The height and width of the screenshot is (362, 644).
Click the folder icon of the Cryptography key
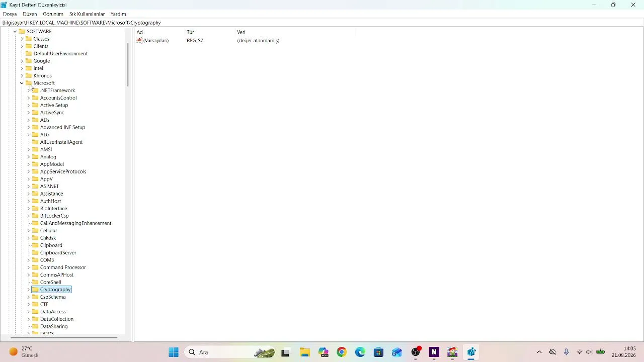[35, 290]
